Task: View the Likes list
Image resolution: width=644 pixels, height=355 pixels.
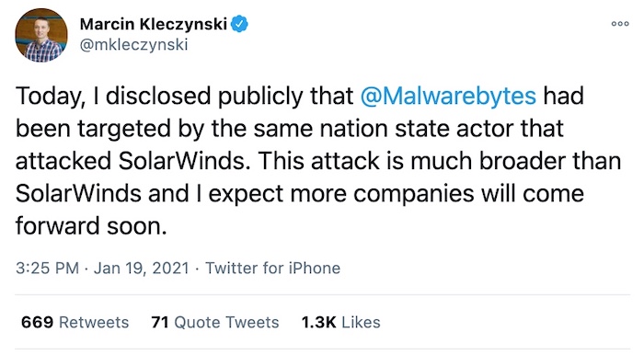Action: 361,322
